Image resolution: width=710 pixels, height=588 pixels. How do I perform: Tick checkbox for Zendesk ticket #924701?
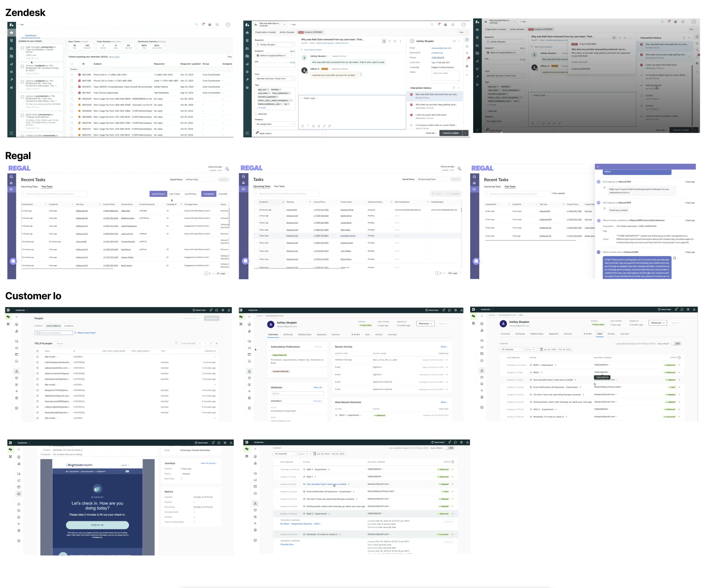click(72, 129)
